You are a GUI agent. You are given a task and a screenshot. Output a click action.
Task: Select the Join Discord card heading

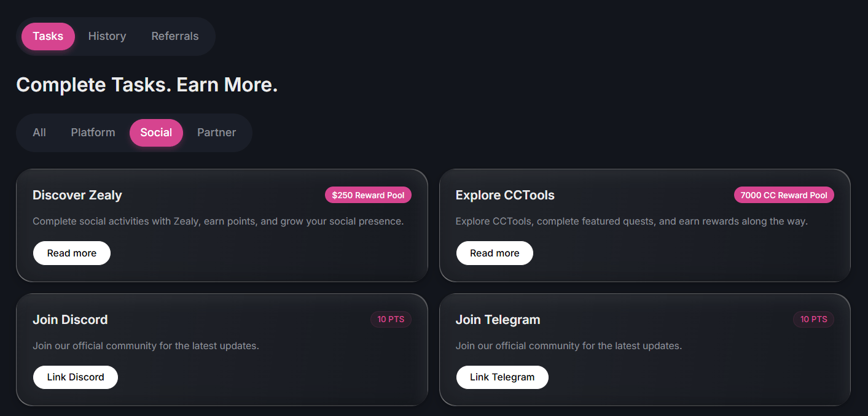click(x=70, y=320)
